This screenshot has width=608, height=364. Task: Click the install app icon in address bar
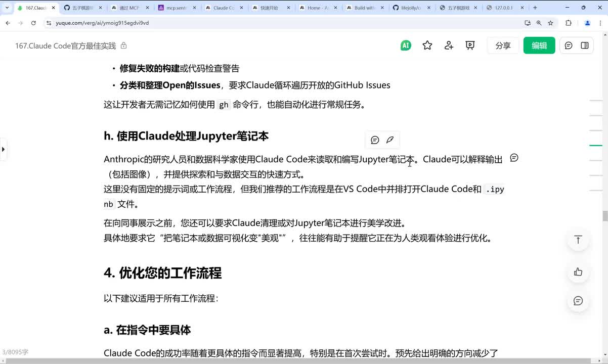click(528, 23)
